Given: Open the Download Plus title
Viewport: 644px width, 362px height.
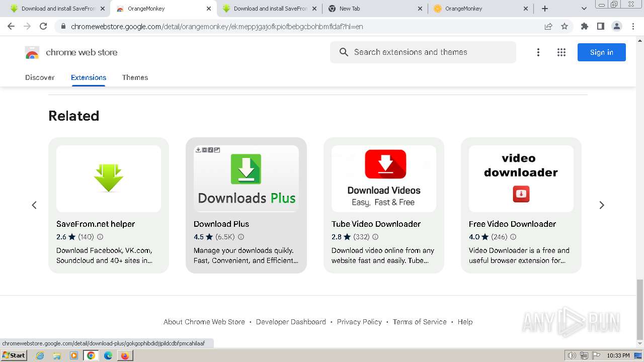Looking at the screenshot, I should coord(221,224).
